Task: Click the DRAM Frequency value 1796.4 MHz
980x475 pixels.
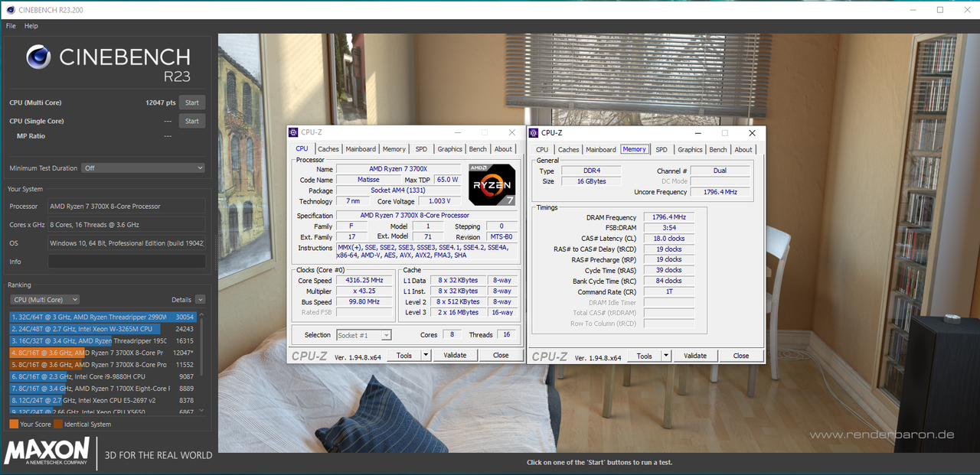Action: 669,217
